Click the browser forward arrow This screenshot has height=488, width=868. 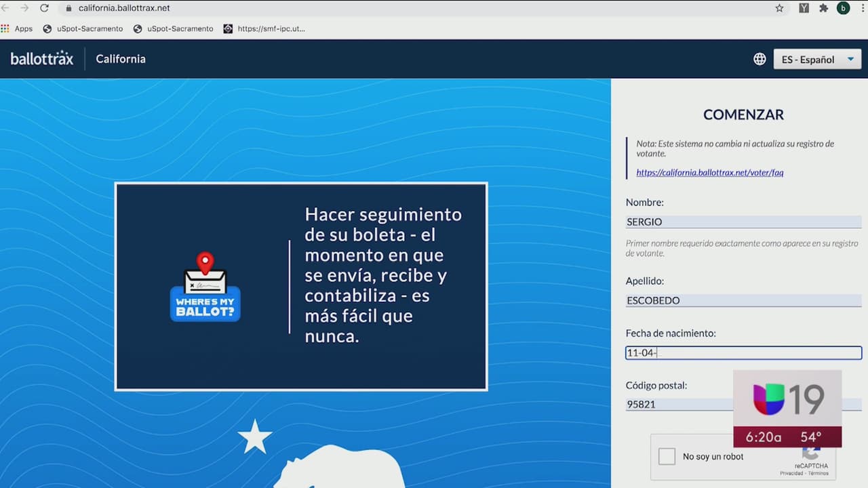click(x=24, y=8)
